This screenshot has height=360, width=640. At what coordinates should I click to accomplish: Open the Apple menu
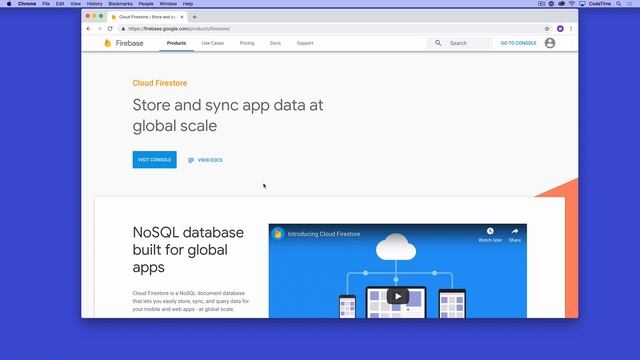(9, 4)
